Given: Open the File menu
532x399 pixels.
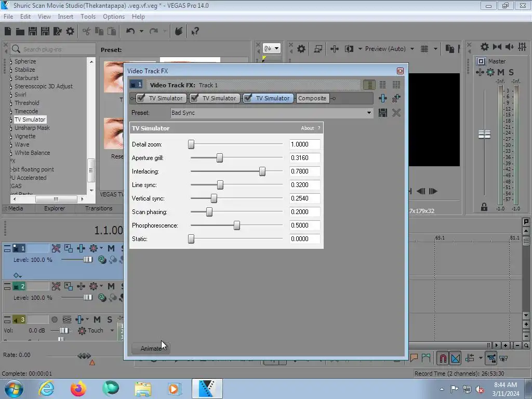Looking at the screenshot, I should point(8,17).
